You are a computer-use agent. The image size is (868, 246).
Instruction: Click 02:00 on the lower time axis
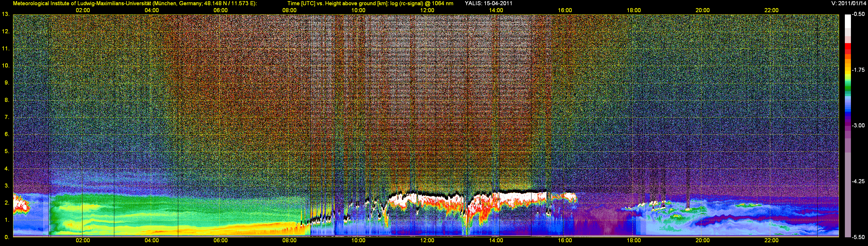click(x=83, y=240)
